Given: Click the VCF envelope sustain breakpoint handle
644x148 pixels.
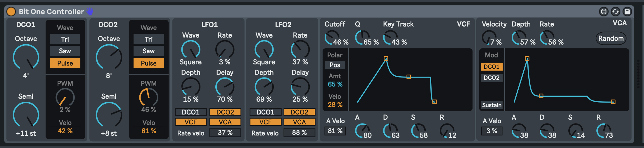Looking at the screenshot, I should click(409, 77).
